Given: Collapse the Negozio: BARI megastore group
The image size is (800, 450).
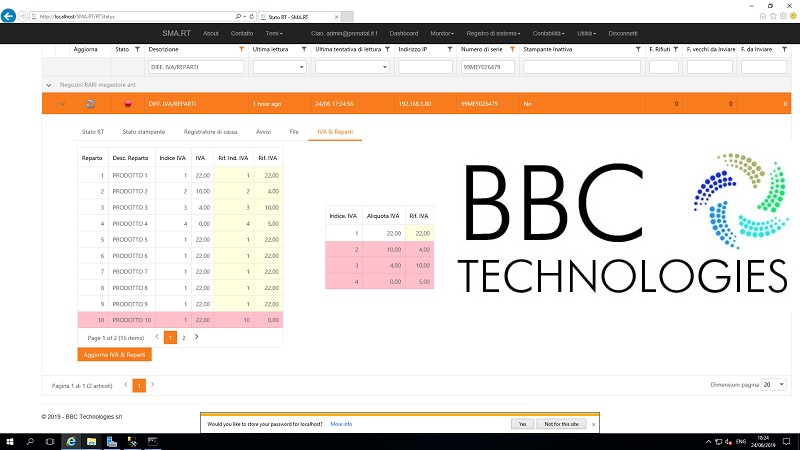Looking at the screenshot, I should [x=48, y=85].
